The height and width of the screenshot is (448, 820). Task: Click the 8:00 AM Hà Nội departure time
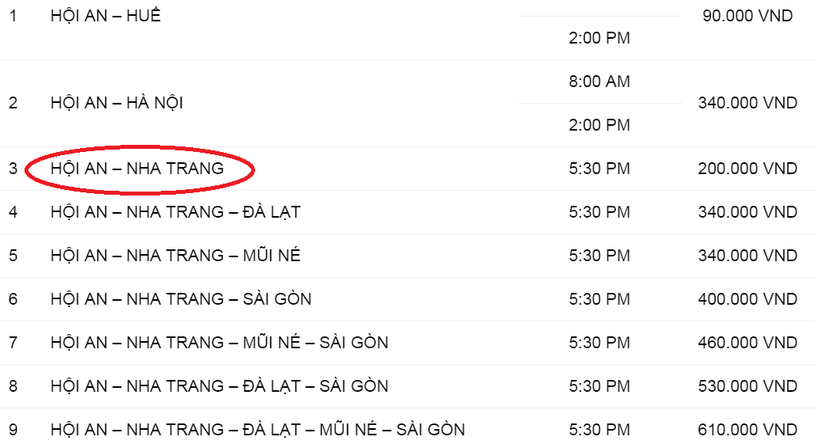(x=598, y=82)
